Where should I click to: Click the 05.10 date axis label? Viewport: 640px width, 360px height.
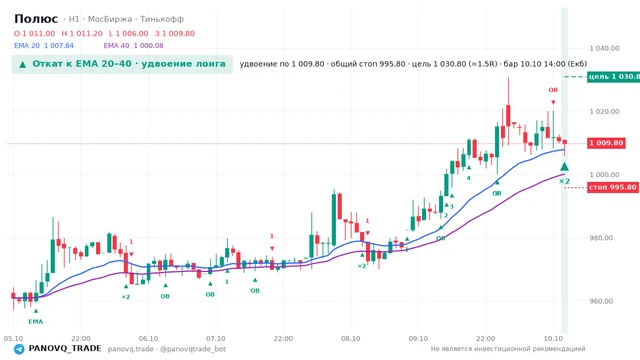point(13,338)
